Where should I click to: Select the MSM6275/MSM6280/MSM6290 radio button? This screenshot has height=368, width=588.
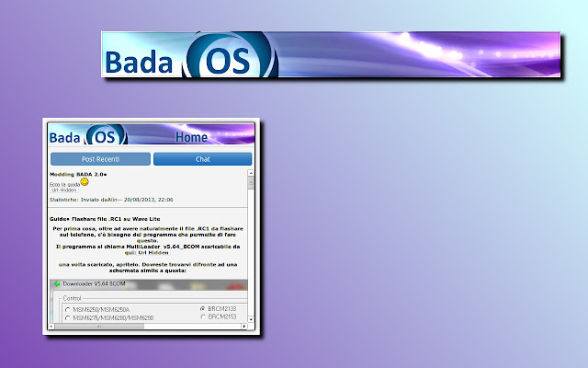point(67,318)
